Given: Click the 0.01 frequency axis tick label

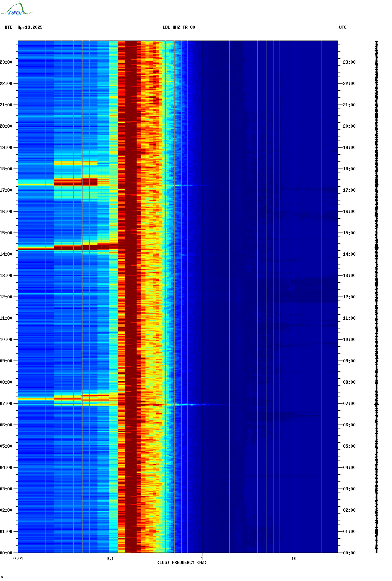Looking at the screenshot, I should (x=18, y=559).
